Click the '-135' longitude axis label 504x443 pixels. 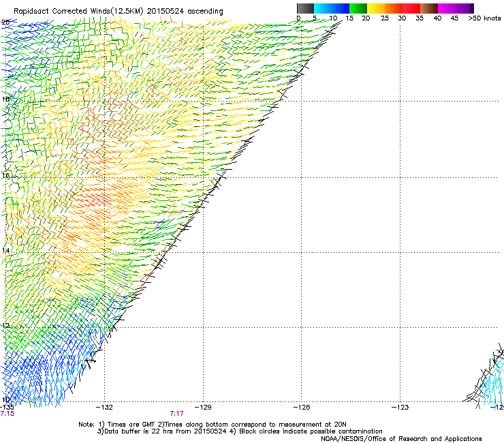7,407
